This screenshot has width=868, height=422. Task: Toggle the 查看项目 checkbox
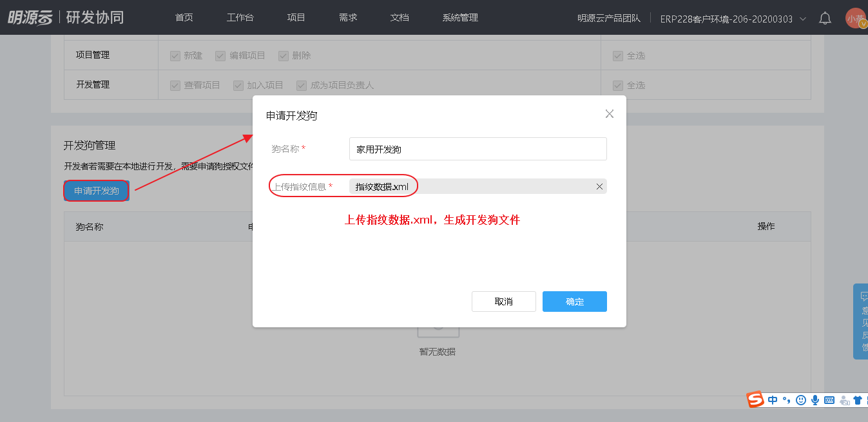(175, 85)
